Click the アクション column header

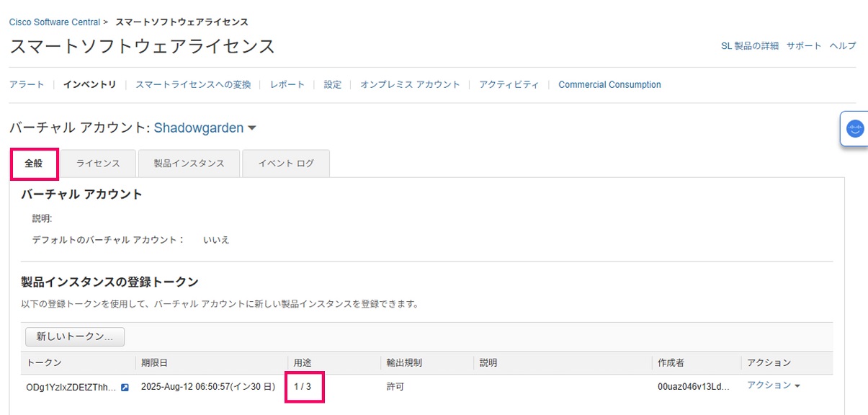point(769,362)
